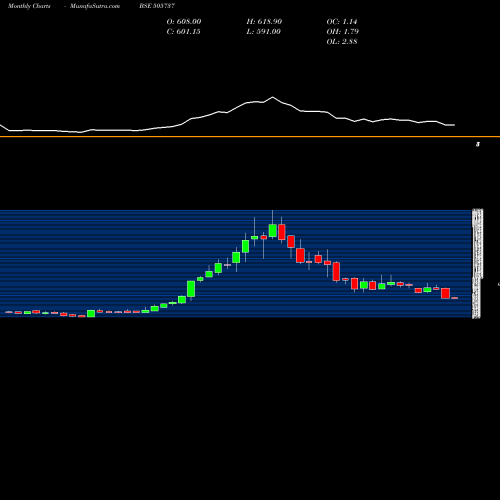The height and width of the screenshot is (500, 500).
Task: Select the 'BSE 505737' symbol label
Action: [157, 6]
